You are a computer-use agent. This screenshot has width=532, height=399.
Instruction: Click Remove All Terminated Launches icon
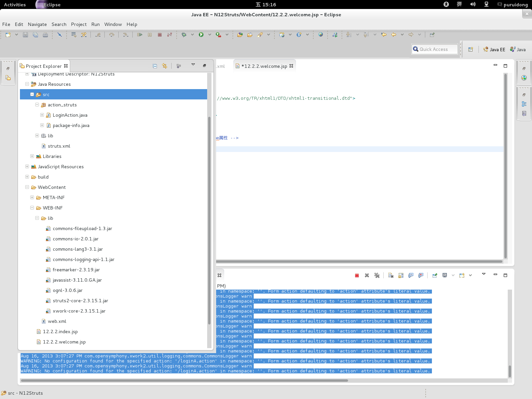[x=377, y=275]
